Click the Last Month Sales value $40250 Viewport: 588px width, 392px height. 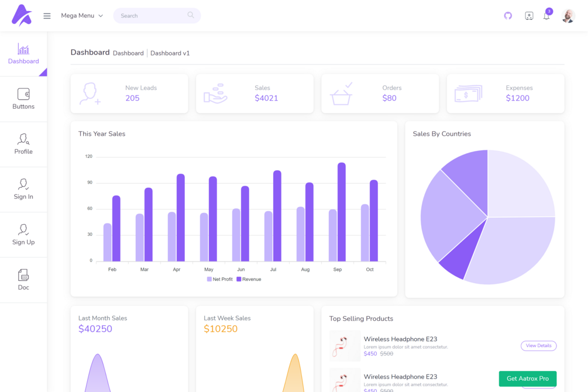95,329
